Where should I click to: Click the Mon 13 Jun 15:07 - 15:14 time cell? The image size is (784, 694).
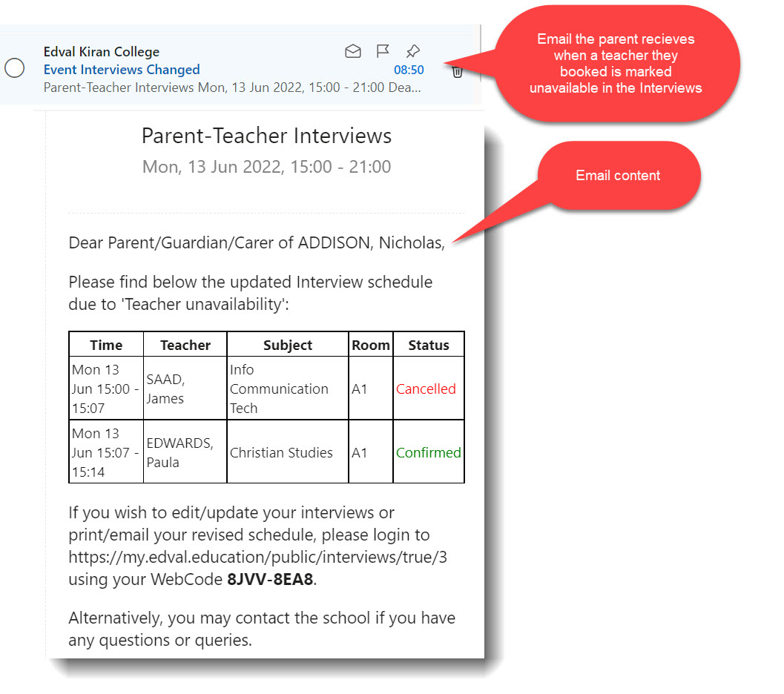106,452
